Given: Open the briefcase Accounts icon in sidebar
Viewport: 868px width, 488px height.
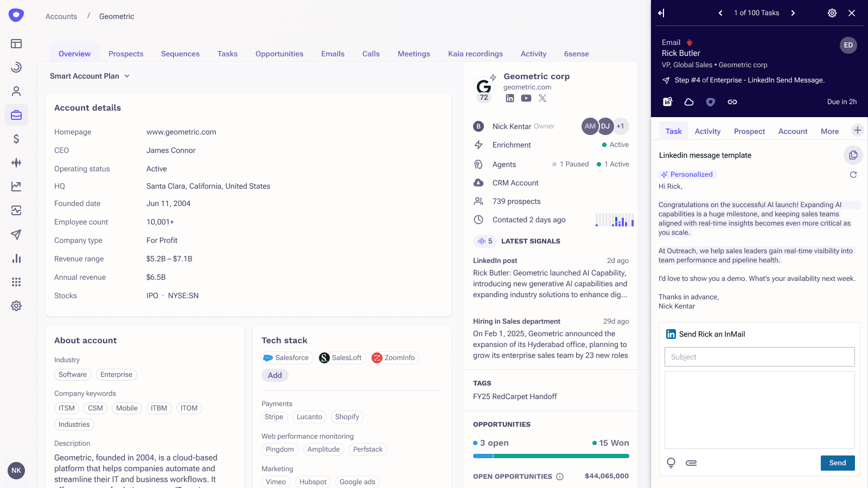Looking at the screenshot, I should (16, 115).
